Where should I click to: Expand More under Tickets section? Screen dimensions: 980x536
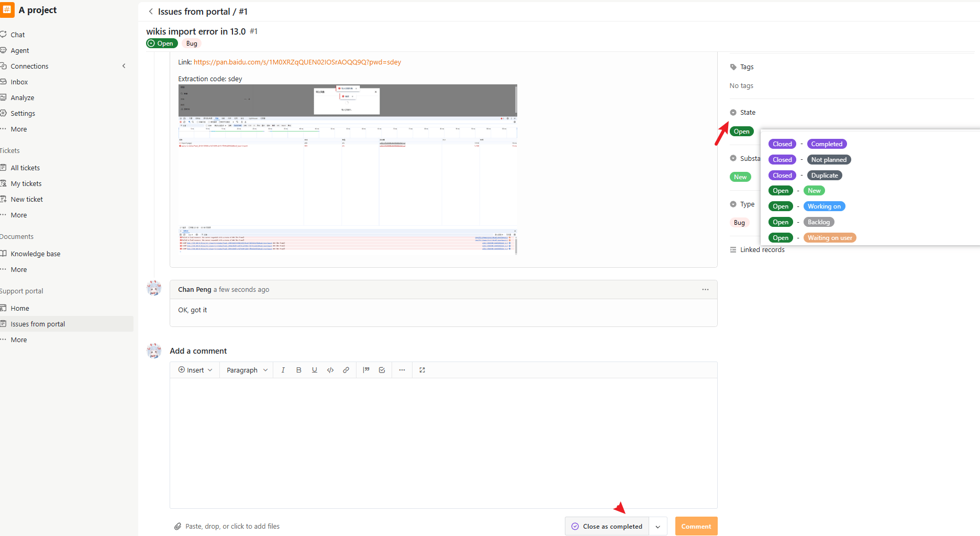pos(19,215)
